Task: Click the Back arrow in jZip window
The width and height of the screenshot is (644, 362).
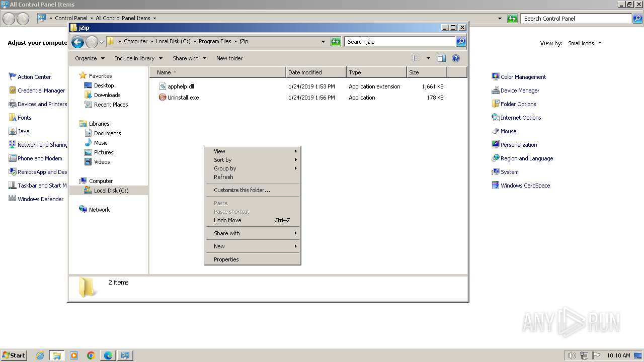Action: [77, 42]
